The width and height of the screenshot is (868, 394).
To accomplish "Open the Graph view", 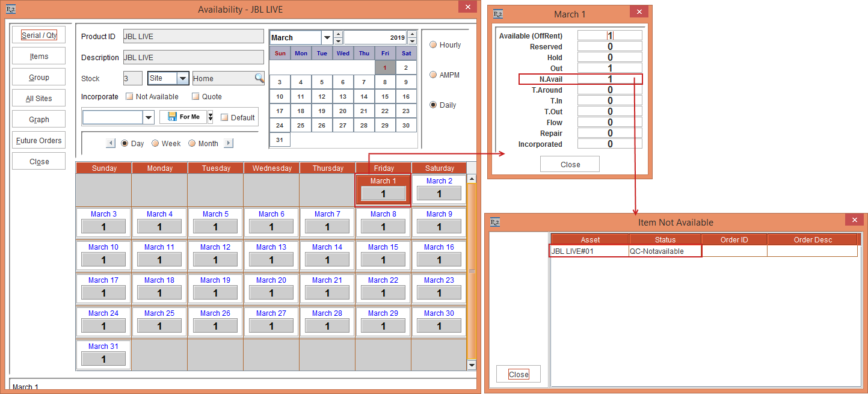I will pos(39,119).
